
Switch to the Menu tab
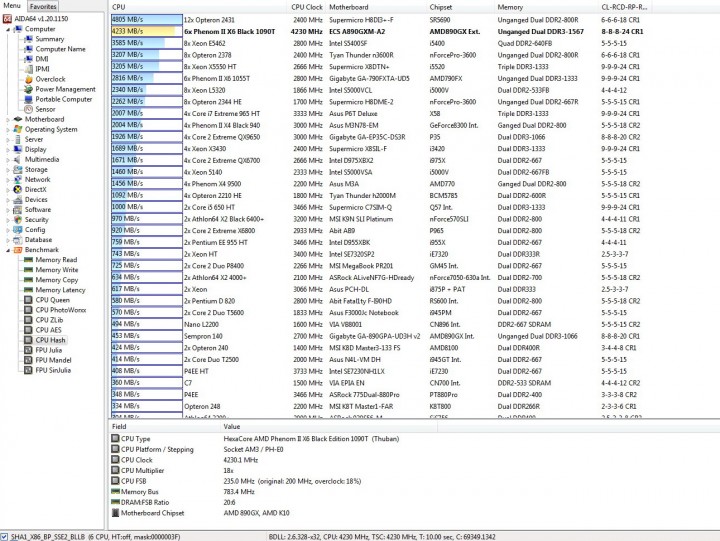click(x=12, y=6)
